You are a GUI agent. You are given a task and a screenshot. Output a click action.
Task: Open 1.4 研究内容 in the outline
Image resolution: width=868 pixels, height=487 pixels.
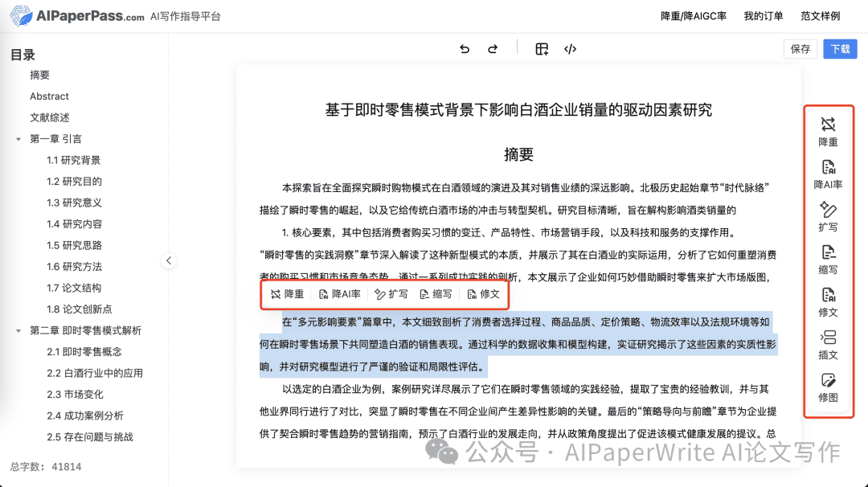pyautogui.click(x=74, y=224)
